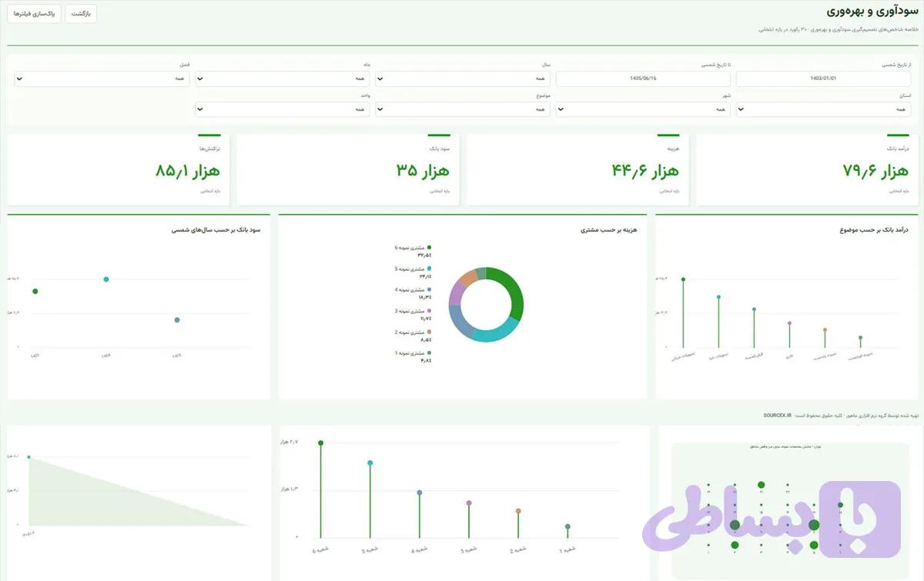Click the شعبه 4 lollipop point
The width and height of the screenshot is (924, 581).
coord(420,493)
